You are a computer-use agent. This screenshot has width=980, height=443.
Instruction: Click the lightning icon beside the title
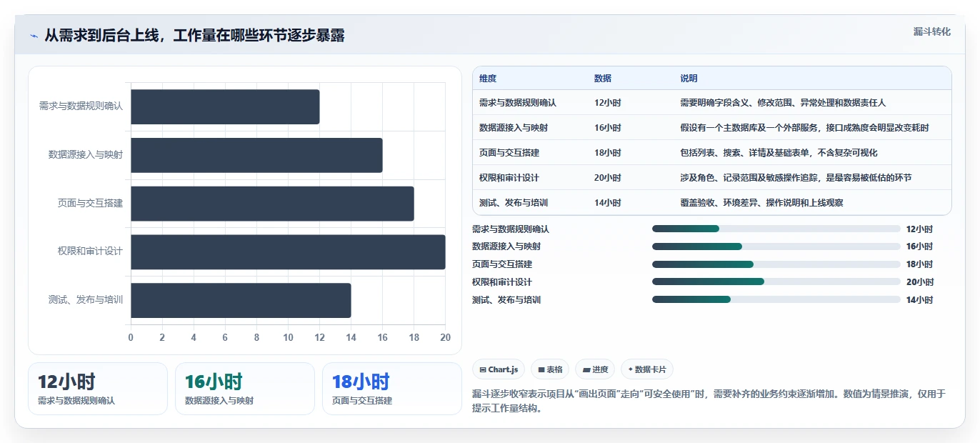tap(34, 36)
